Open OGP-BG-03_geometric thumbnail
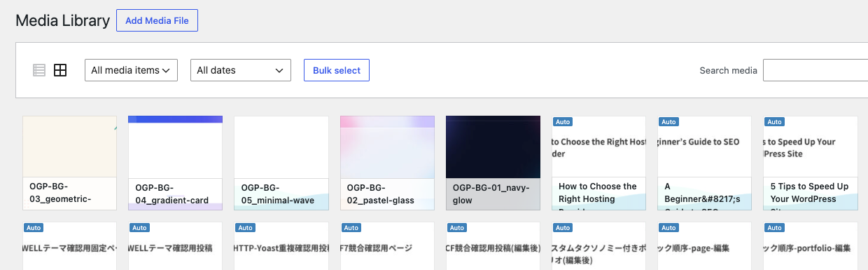 click(70, 163)
